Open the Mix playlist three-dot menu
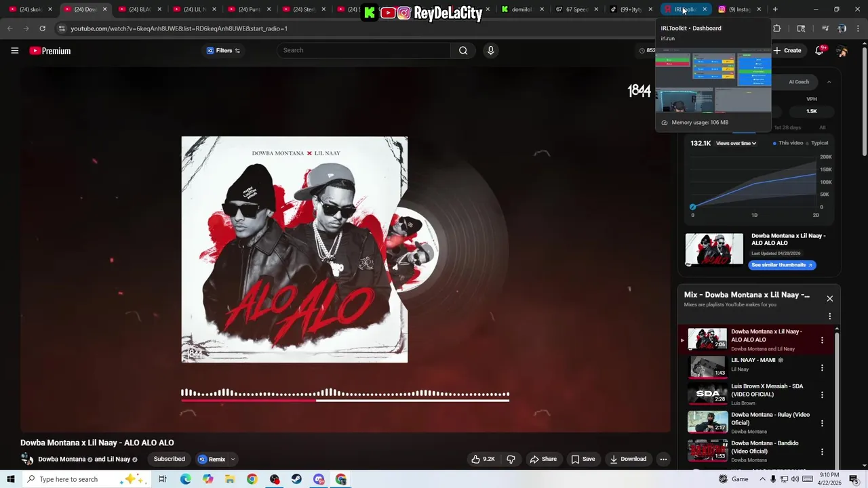The image size is (868, 488). pyautogui.click(x=829, y=316)
